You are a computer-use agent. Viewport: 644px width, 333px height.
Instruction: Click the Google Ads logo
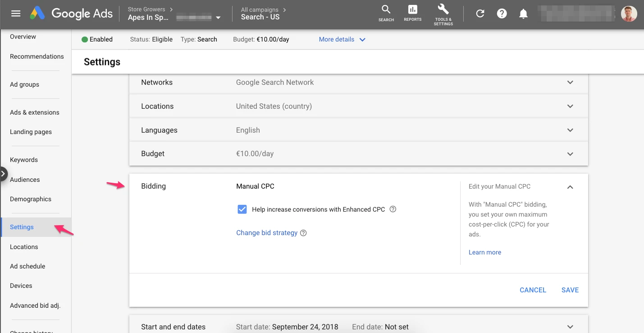(71, 14)
